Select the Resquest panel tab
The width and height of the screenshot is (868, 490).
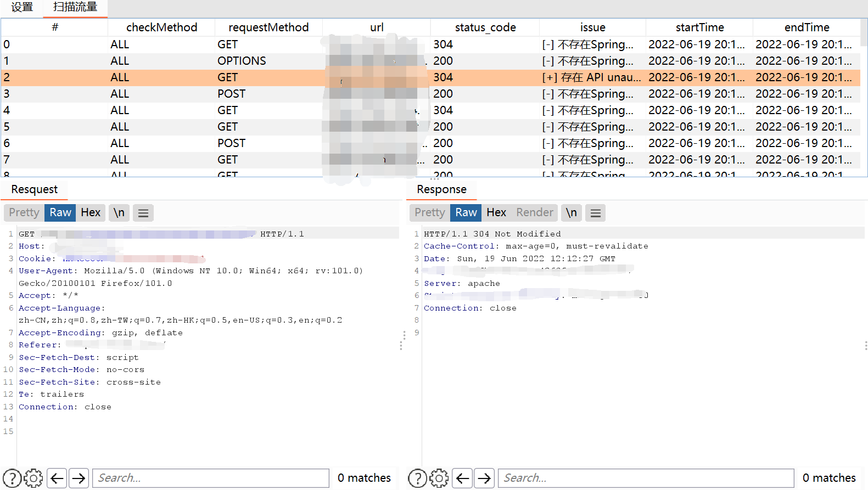click(x=34, y=190)
